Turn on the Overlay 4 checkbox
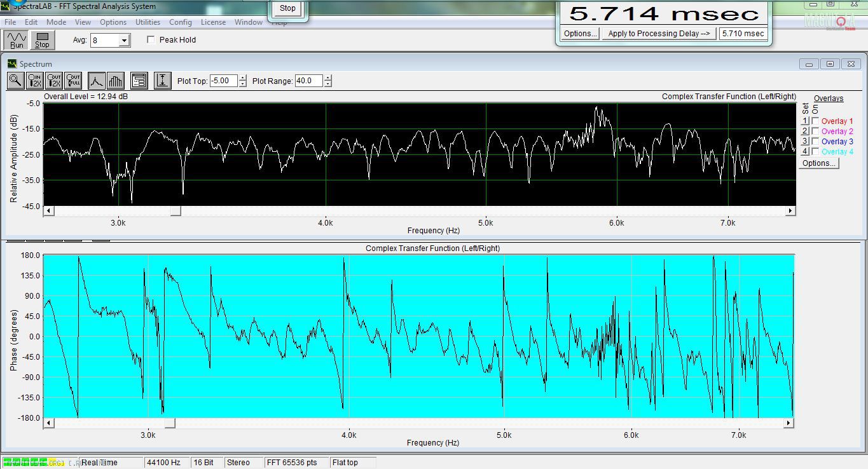The height and width of the screenshot is (469, 868). point(815,151)
